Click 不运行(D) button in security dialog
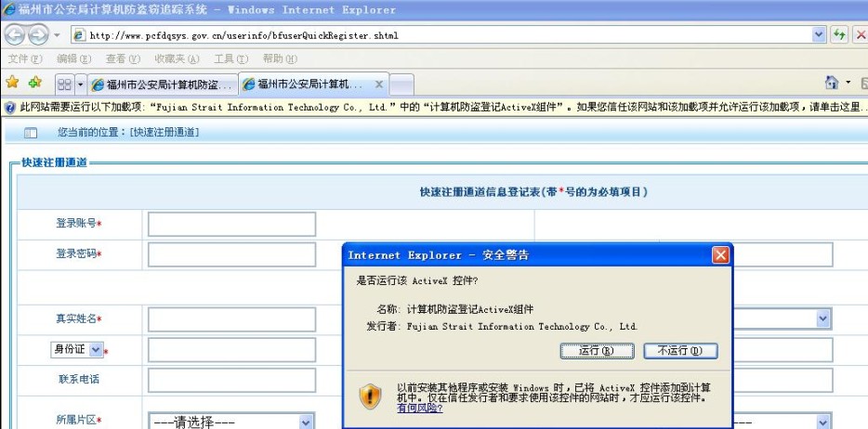 point(679,351)
